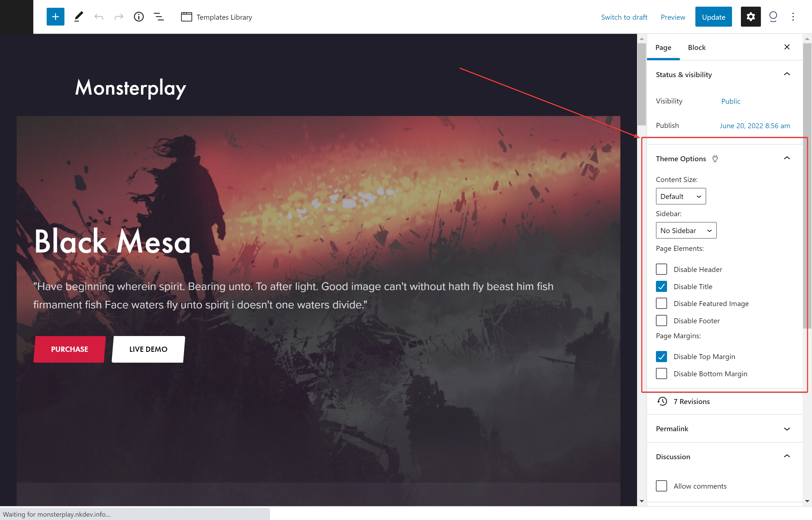This screenshot has width=812, height=520.
Task: Select the edit pencil tool
Action: point(78,17)
